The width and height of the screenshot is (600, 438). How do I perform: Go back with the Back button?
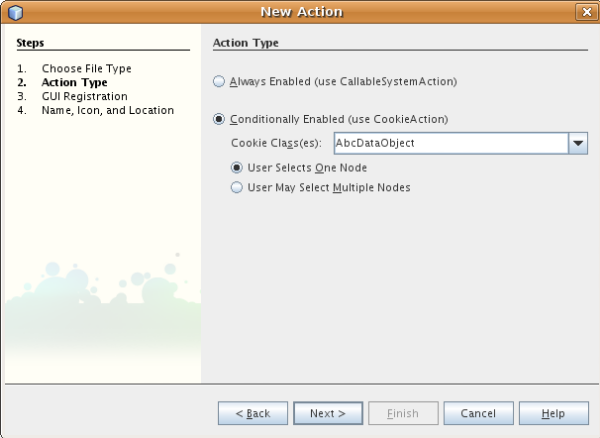click(x=253, y=413)
